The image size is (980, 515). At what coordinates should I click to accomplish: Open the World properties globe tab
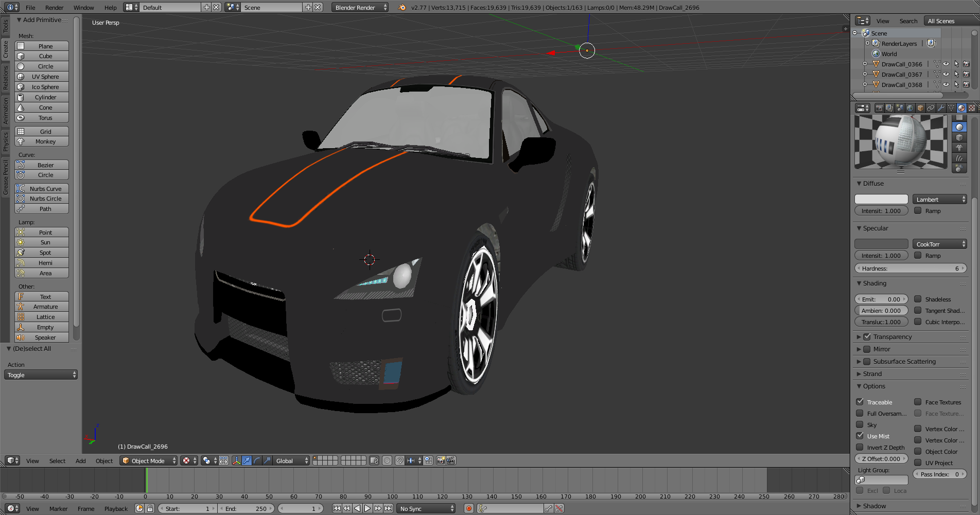click(910, 108)
